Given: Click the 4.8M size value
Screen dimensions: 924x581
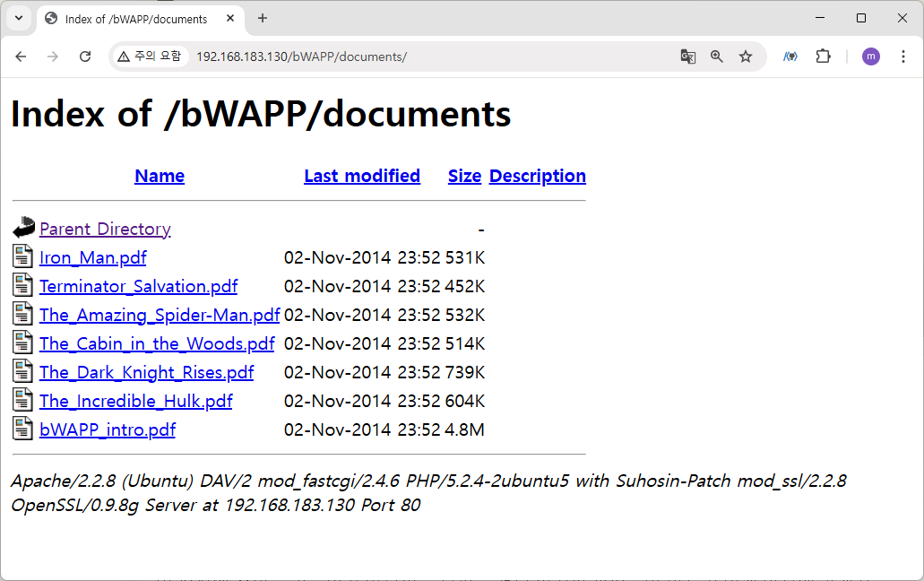Looking at the screenshot, I should click(x=465, y=429).
